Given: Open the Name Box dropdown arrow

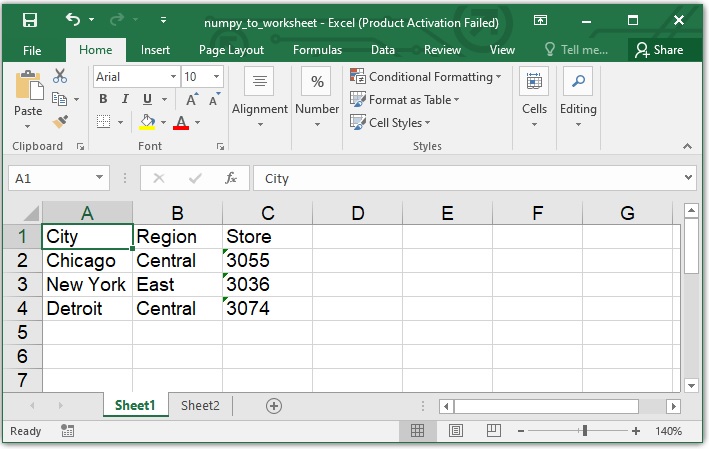Looking at the screenshot, I should [x=99, y=178].
